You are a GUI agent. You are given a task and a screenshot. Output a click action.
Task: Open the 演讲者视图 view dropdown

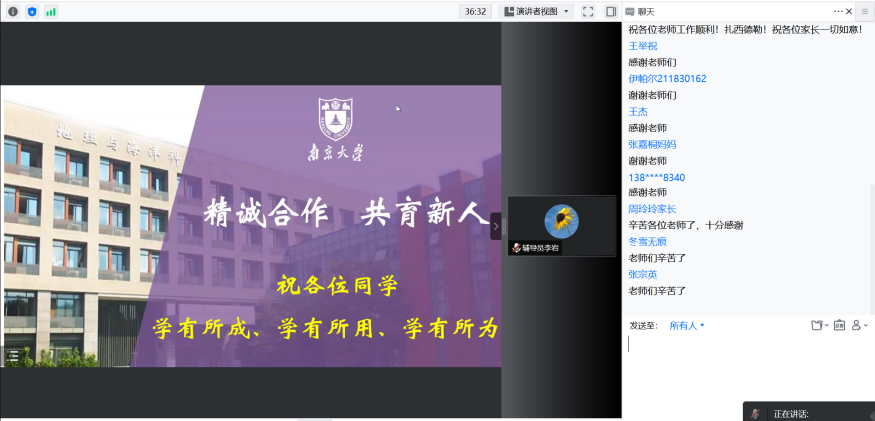pos(536,11)
